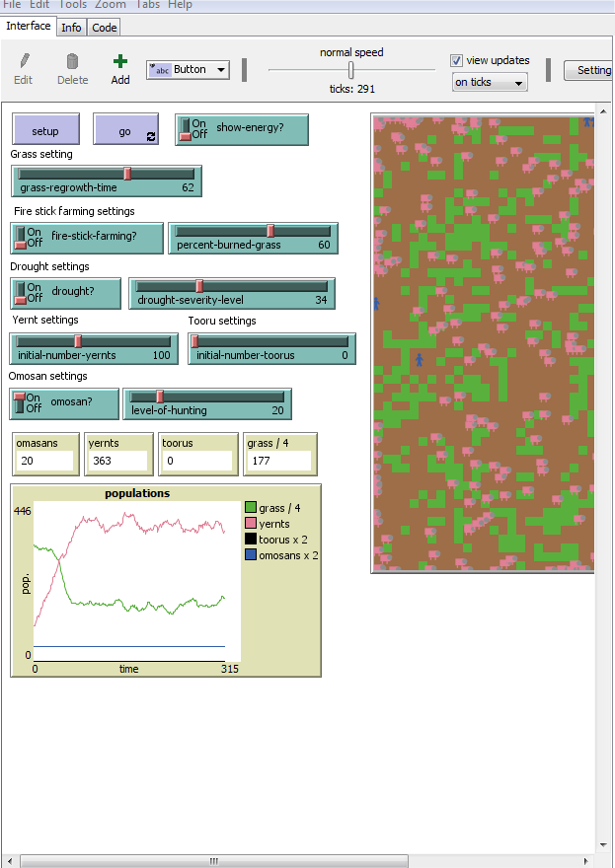Viewport: 615px width, 868px height.
Task: Open the File menu
Action: tap(12, 4)
